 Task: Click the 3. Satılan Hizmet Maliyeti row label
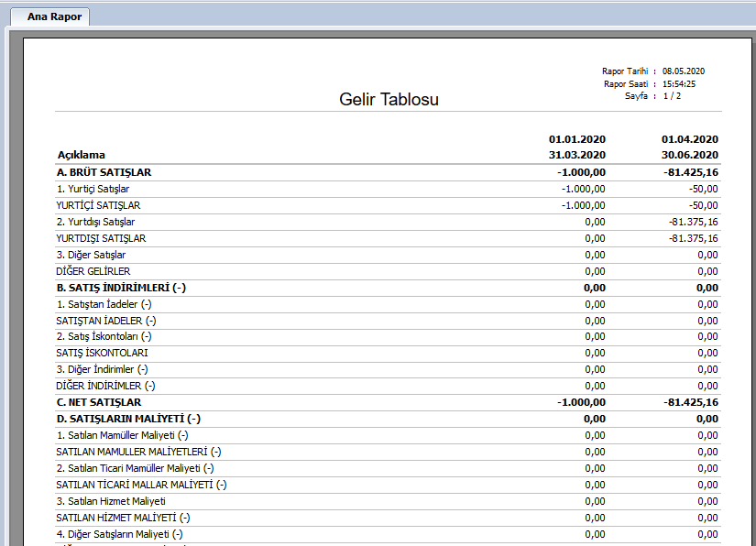(111, 501)
